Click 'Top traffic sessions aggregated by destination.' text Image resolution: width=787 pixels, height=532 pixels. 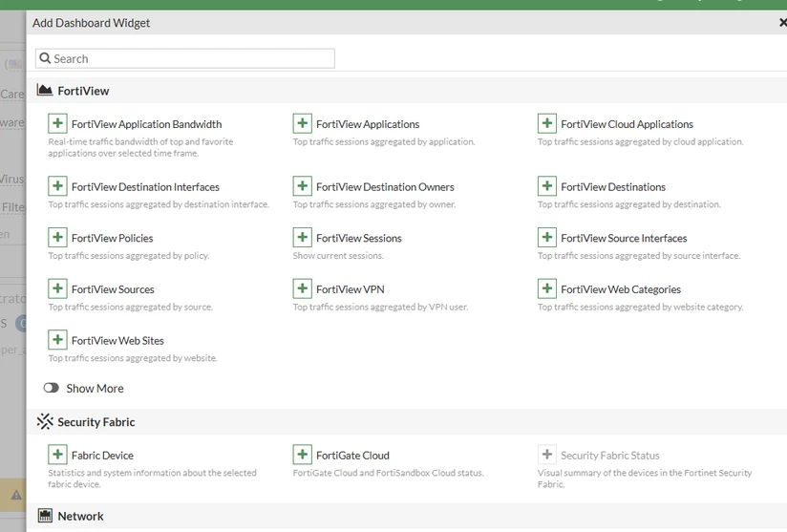click(x=628, y=204)
